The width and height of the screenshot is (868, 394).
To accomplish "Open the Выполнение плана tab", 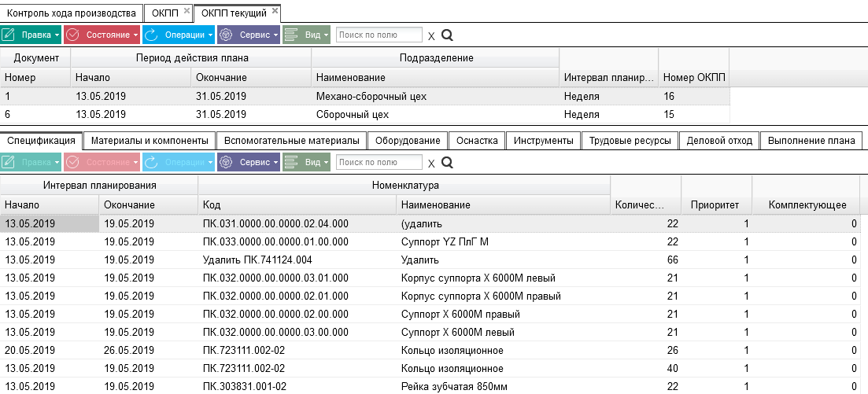I will (811, 141).
